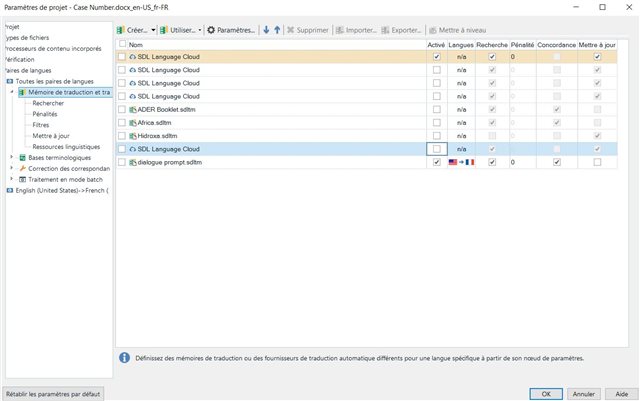Expand the Correction des correspondances node
This screenshot has width=640, height=401.
pyautogui.click(x=11, y=168)
